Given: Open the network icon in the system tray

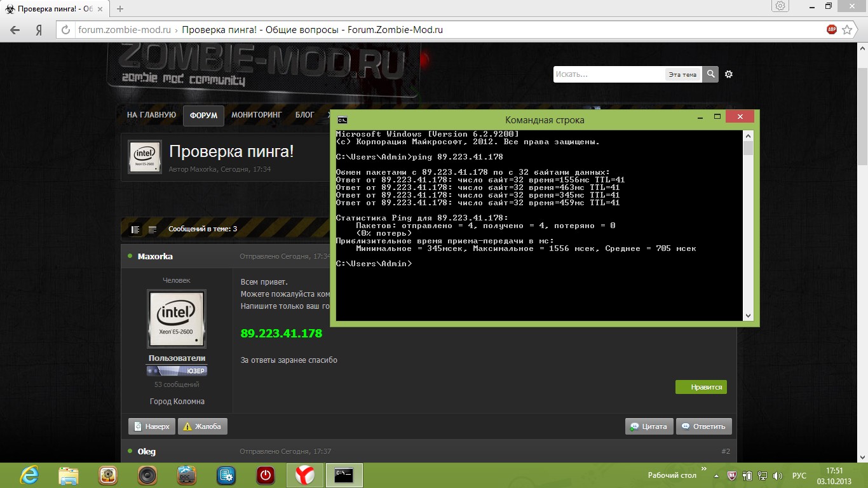Looking at the screenshot, I should point(764,475).
